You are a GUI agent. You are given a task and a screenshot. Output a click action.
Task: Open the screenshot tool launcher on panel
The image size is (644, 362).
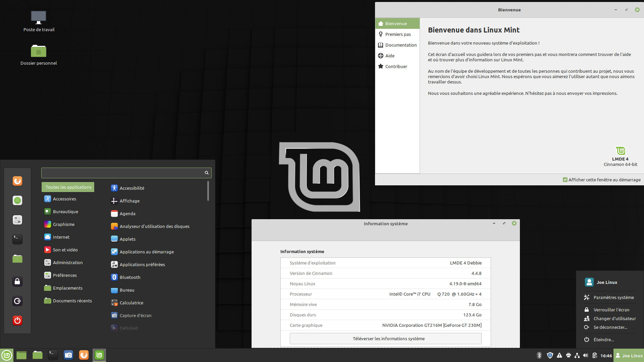click(x=68, y=355)
